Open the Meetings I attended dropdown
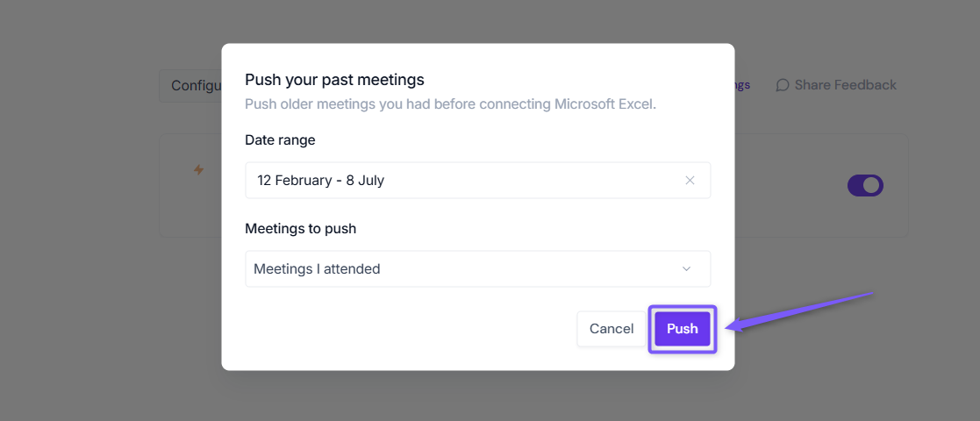 click(x=478, y=269)
